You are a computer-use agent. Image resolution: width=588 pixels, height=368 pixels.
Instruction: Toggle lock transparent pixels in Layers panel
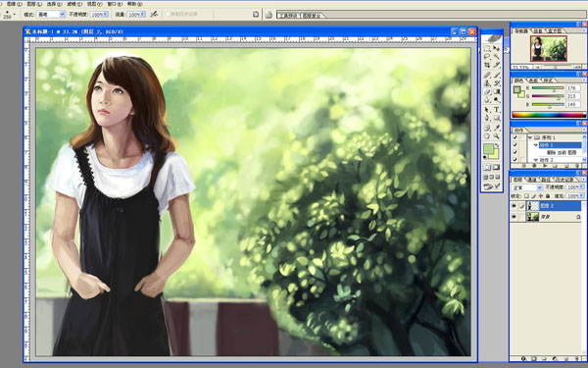[526, 196]
